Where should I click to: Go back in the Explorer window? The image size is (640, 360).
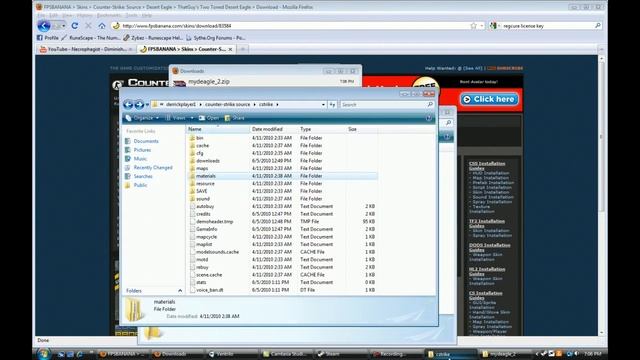point(128,104)
